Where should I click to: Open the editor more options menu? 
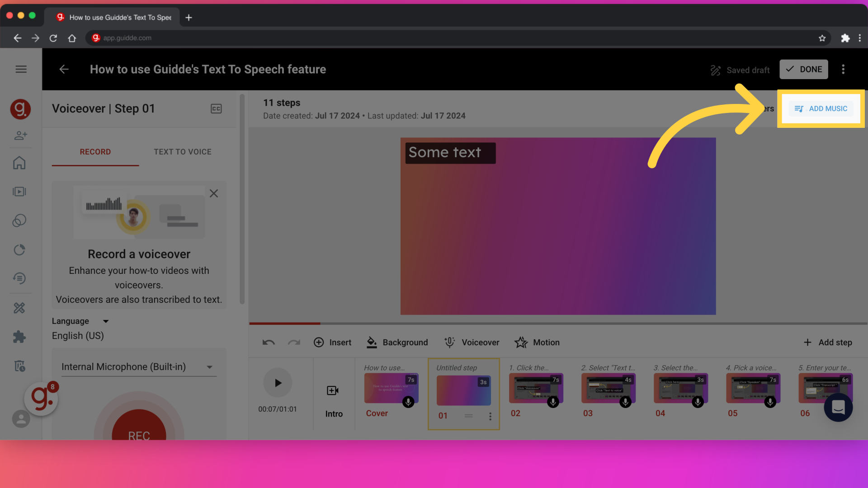click(x=843, y=69)
